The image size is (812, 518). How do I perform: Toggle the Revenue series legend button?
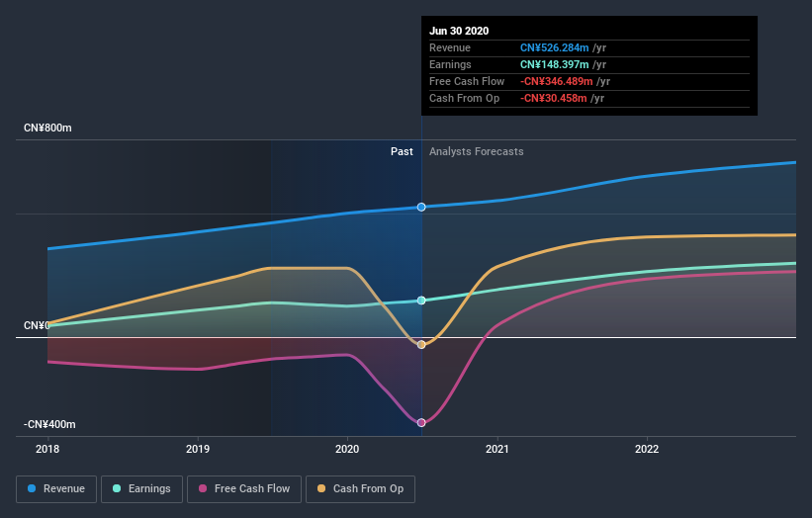click(56, 489)
